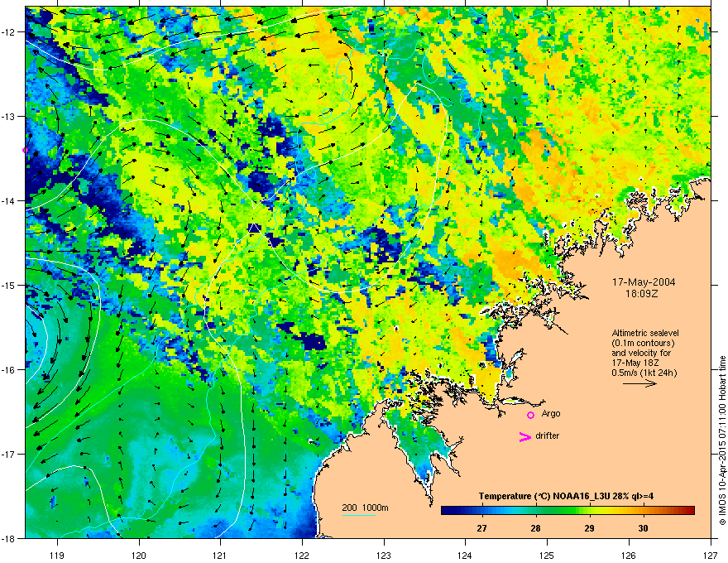The image size is (728, 563).
Task: Click the 30 tick label on color bar
Action: (643, 528)
